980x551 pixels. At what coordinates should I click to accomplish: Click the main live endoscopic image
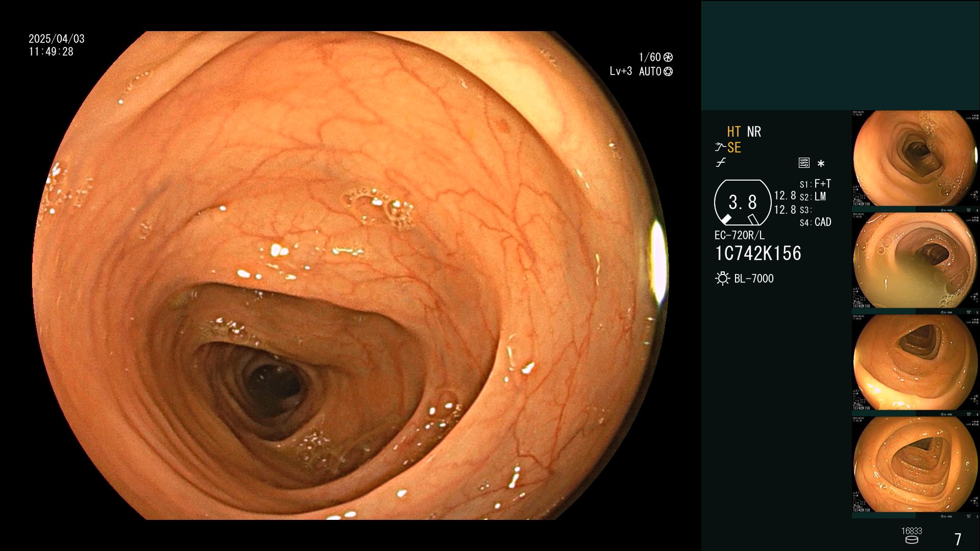coord(350,275)
